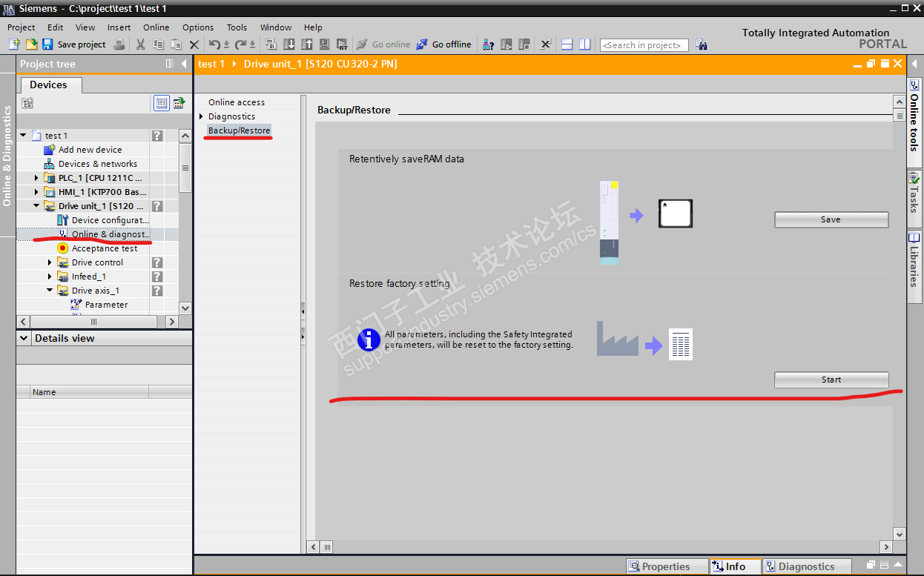
Task: Split editor space horizontally icon
Action: click(x=567, y=44)
